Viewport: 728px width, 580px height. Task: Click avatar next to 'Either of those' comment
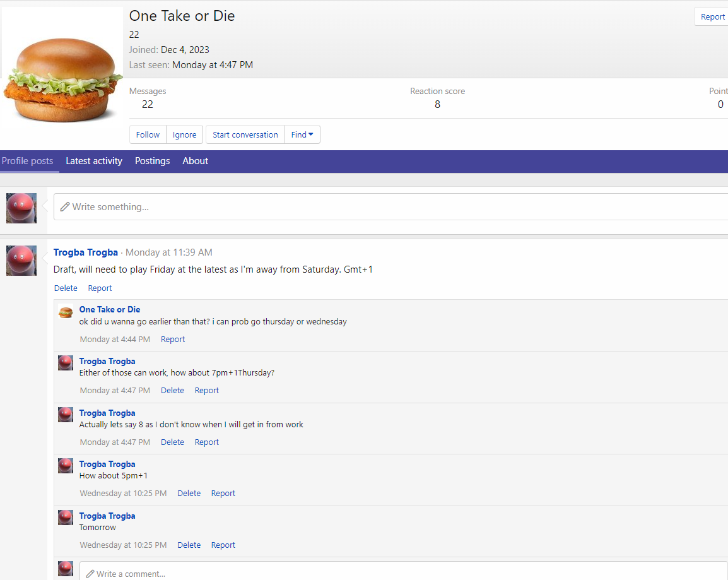[x=66, y=363]
